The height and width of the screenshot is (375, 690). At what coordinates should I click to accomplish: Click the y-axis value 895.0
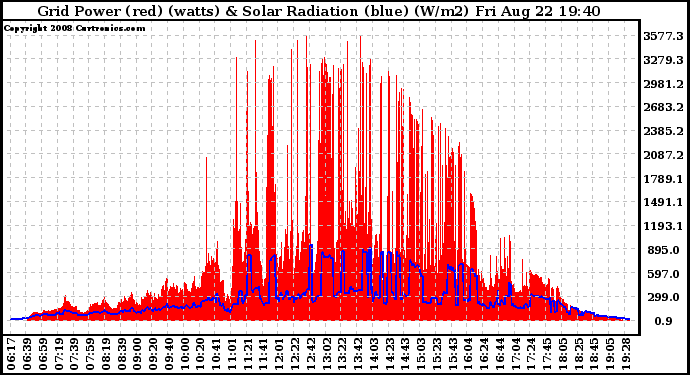pyautogui.click(x=664, y=250)
